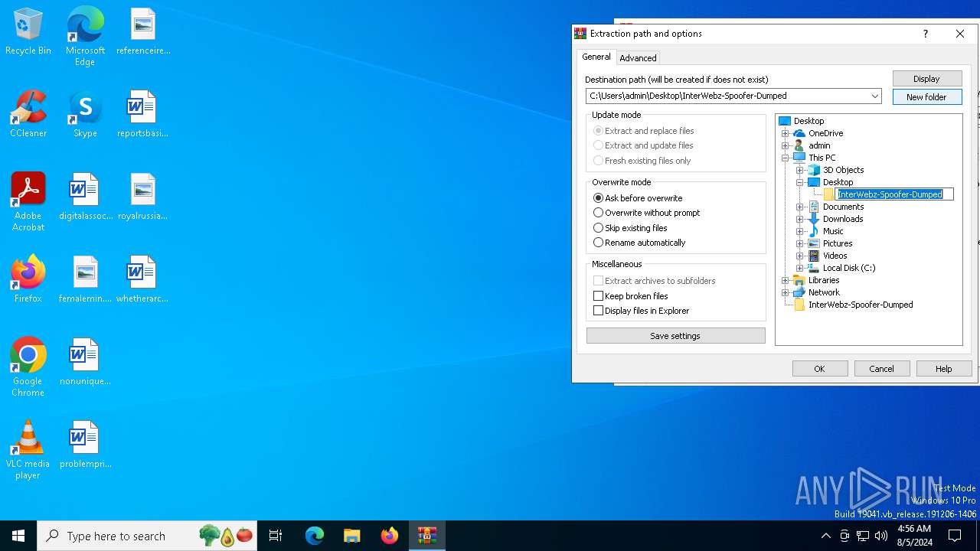Open Windows Start menu
This screenshot has height=551, width=980.
(18, 536)
